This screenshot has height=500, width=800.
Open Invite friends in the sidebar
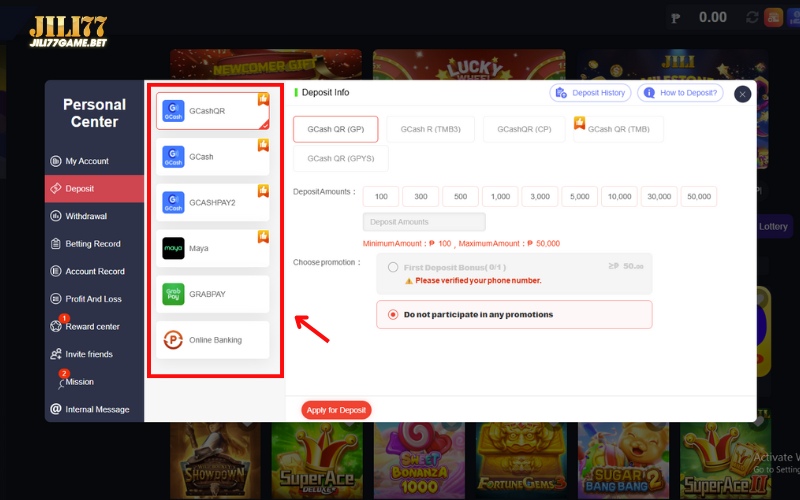(x=94, y=354)
